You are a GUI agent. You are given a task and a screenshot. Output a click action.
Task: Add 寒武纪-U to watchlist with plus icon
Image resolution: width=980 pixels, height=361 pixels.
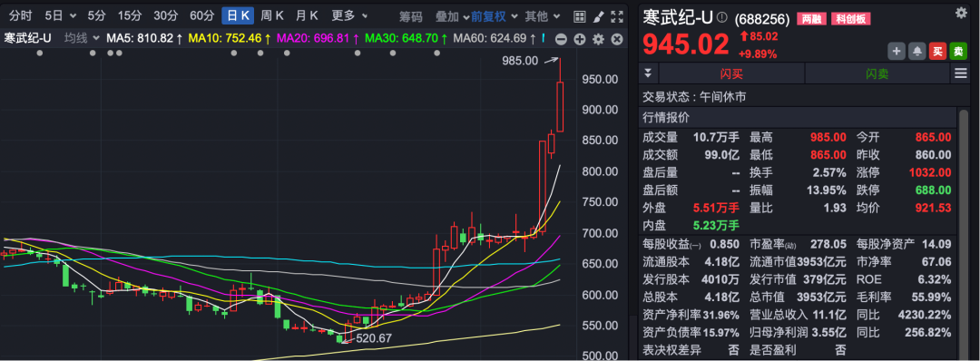(x=896, y=51)
